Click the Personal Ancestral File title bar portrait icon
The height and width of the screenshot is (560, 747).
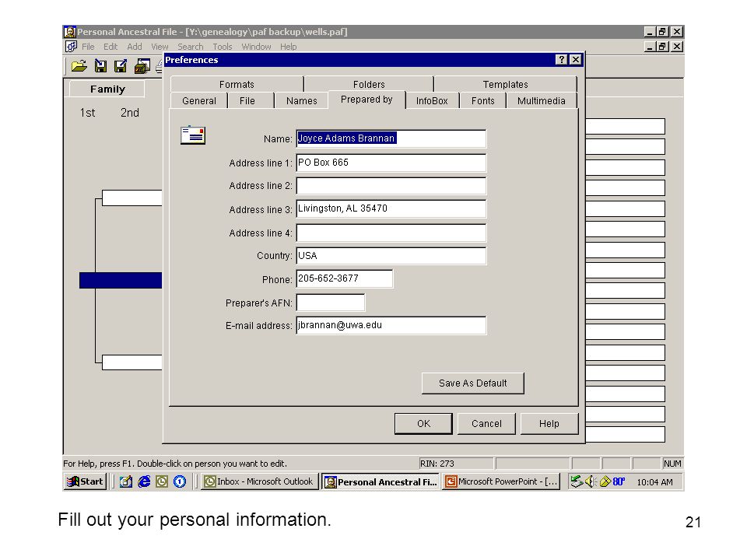point(70,32)
